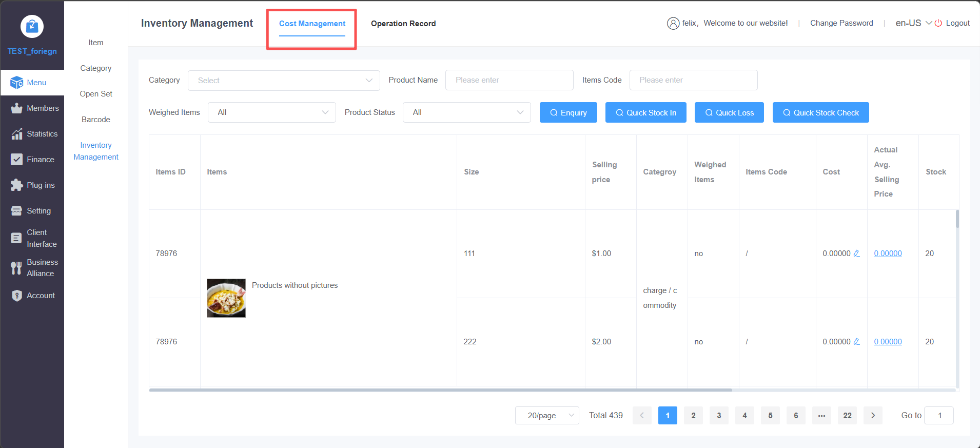The height and width of the screenshot is (448, 980).
Task: Click the Account shield icon
Action: pyautogui.click(x=17, y=296)
